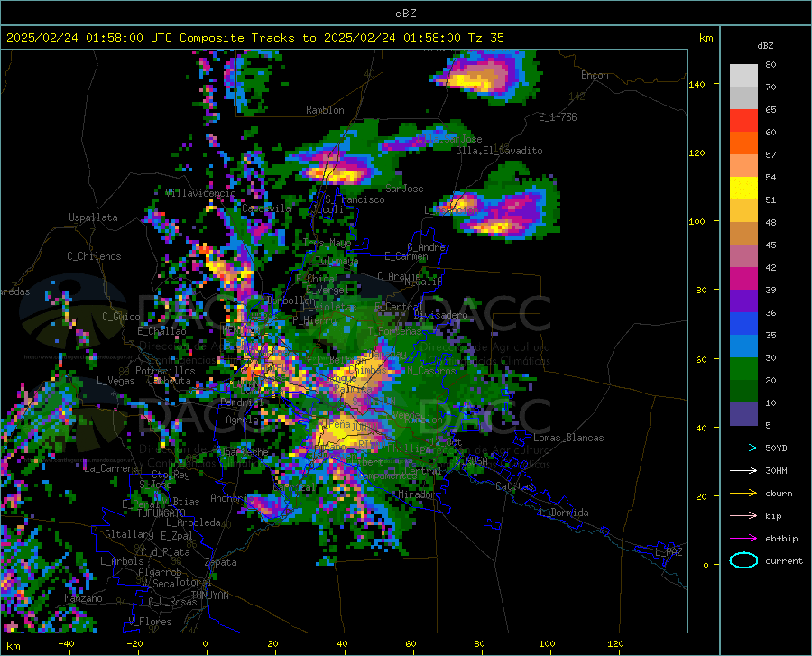812x656 pixels.
Task: Click the 39 dBZ magenta swatch
Action: pos(743,279)
